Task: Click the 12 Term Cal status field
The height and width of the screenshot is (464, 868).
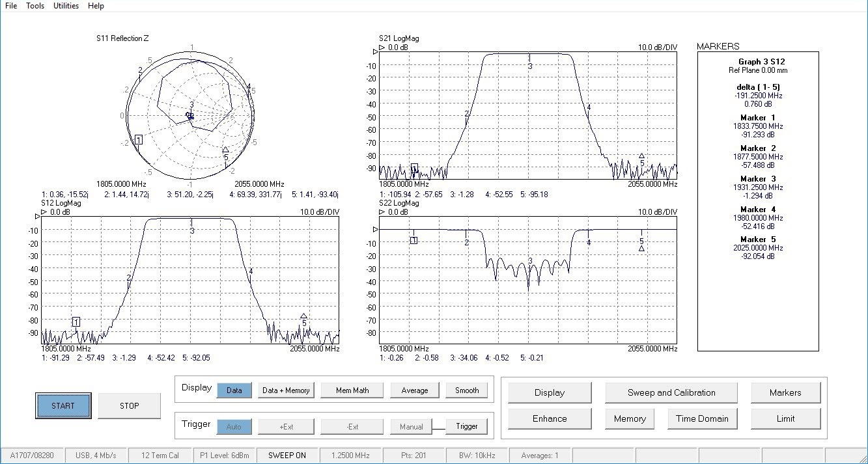Action: (160, 456)
